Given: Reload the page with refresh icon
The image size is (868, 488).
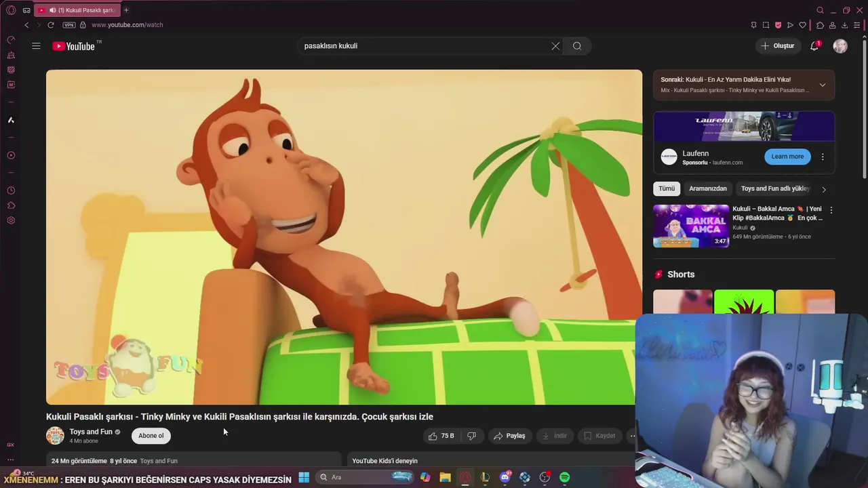Looking at the screenshot, I should point(50,25).
